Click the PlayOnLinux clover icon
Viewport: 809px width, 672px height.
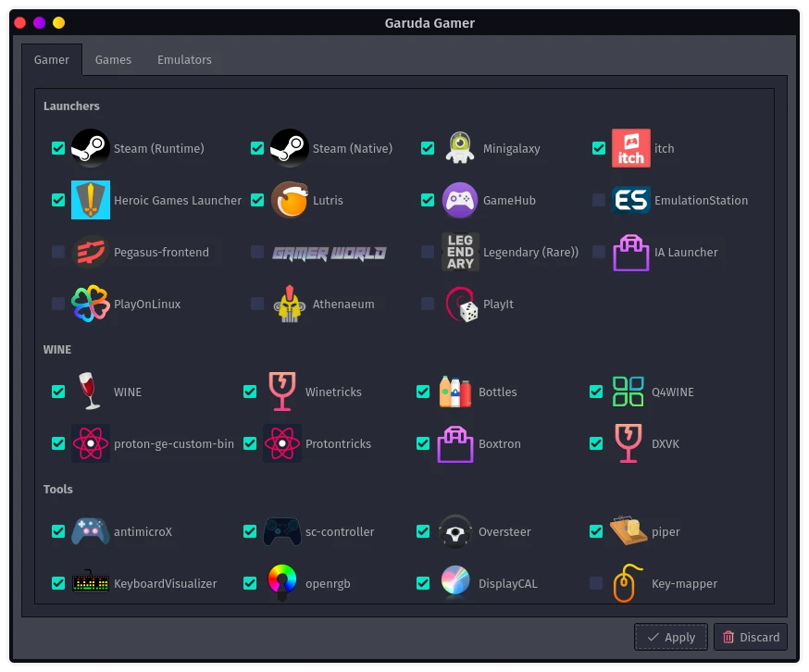click(91, 304)
